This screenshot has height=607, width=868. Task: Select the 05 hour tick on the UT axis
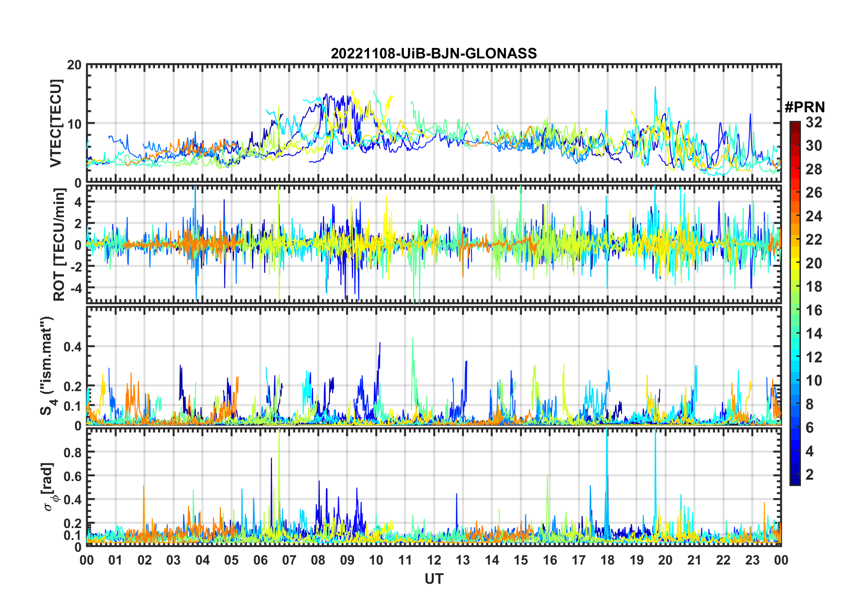pyautogui.click(x=231, y=560)
